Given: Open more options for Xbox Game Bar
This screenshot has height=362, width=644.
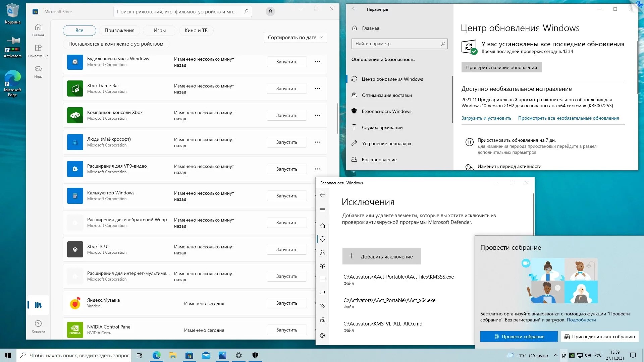Looking at the screenshot, I should (x=317, y=88).
